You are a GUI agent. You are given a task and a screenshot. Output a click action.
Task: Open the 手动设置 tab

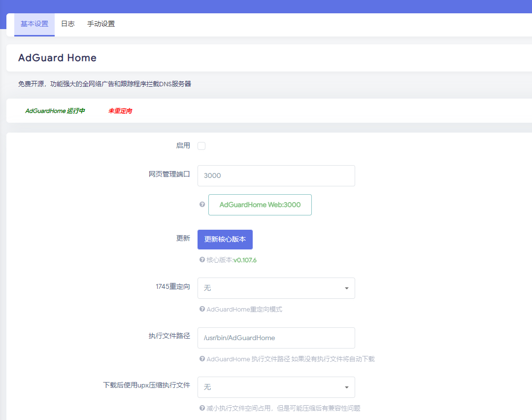(x=100, y=23)
